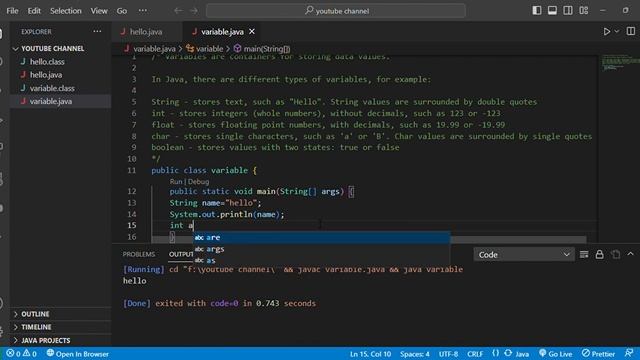Image resolution: width=640 pixels, height=360 pixels.
Task: Click line 12 main method declaration
Action: (262, 191)
